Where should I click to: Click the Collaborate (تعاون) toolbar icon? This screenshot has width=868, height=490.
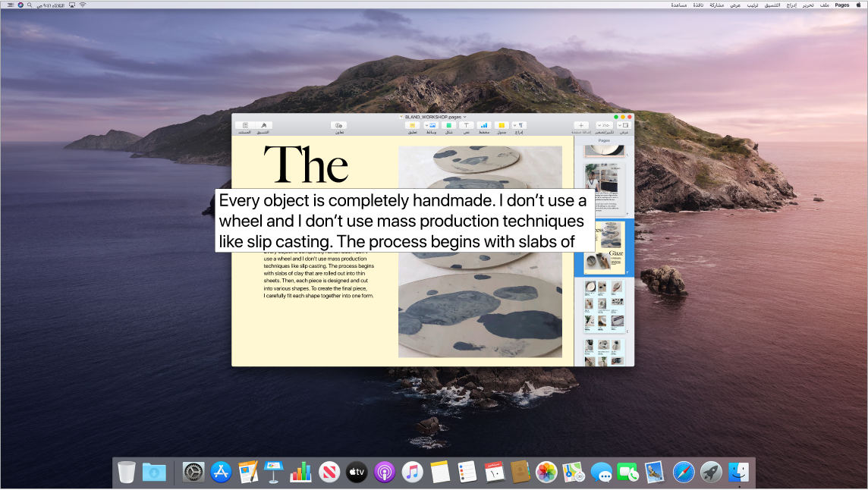coord(339,125)
